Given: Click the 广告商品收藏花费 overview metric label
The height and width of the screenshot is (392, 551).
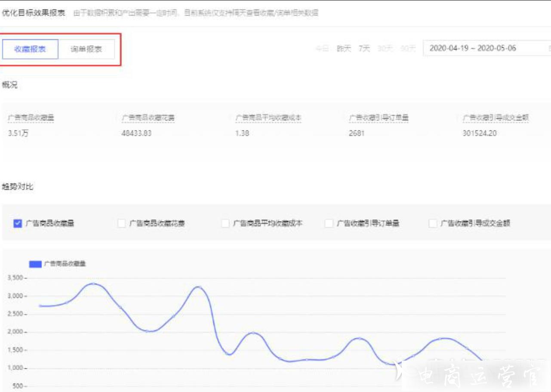Looking at the screenshot, I should click(x=148, y=117).
